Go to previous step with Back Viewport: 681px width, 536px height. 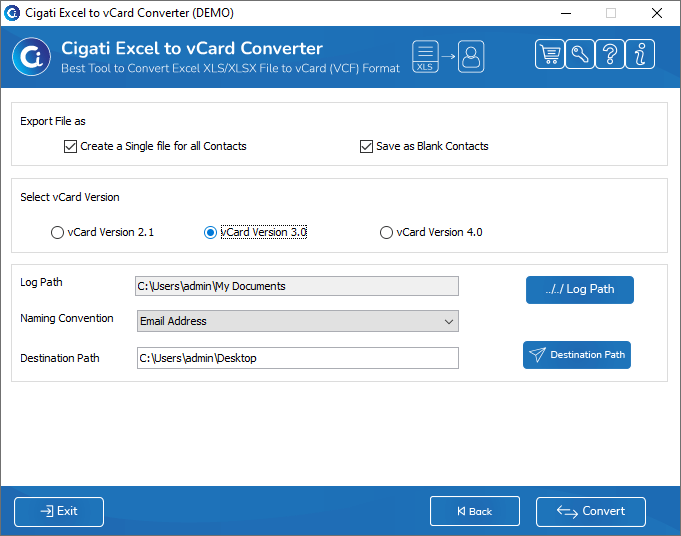click(x=475, y=511)
